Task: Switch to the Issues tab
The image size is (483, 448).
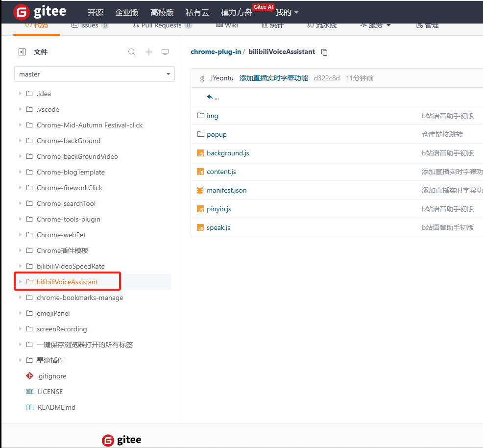Action: pos(90,25)
